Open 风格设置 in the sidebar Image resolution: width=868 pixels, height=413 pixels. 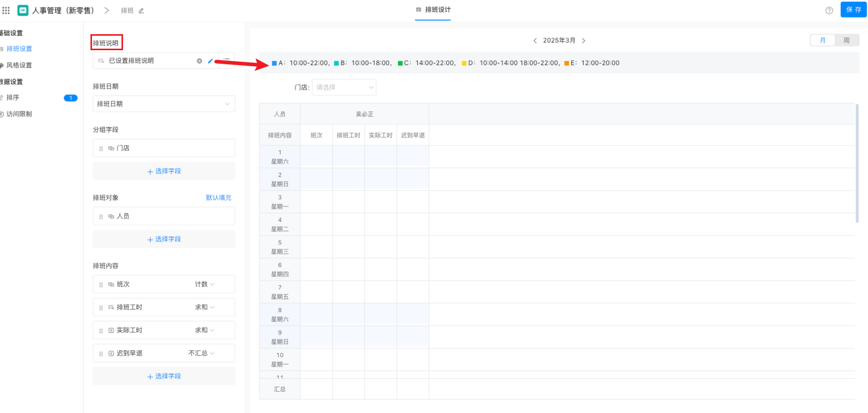click(19, 65)
